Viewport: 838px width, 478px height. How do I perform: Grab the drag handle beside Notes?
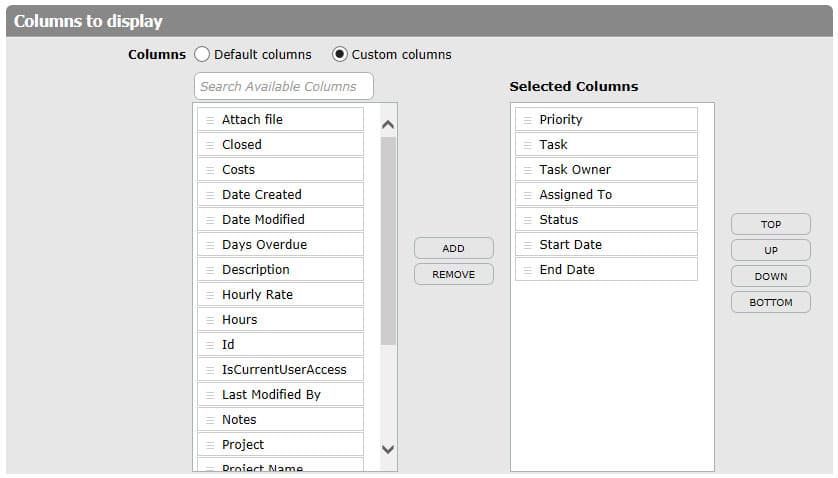click(210, 420)
